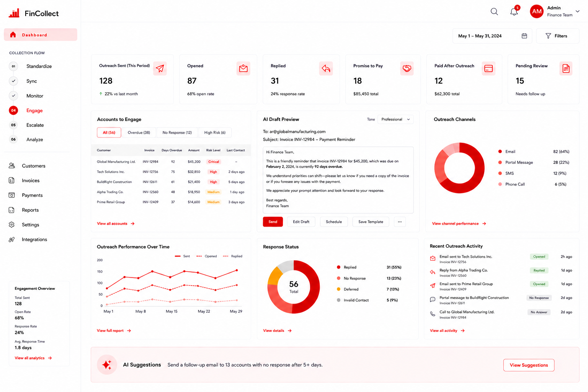Screen dimensions: 588x392
Task: Click paper plane icon in Outreach Sent card
Action: click(x=160, y=69)
